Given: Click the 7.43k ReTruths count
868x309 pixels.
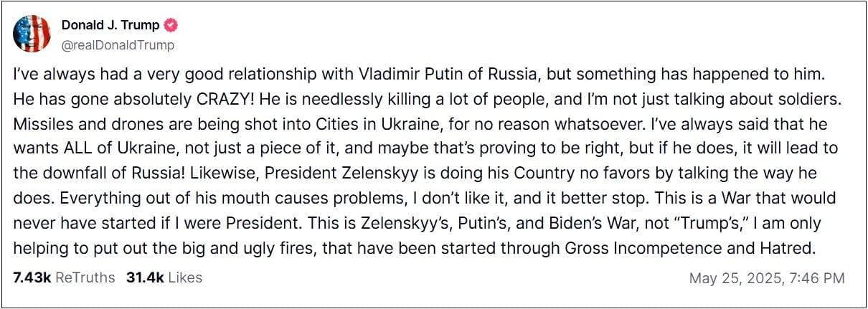Looking at the screenshot, I should click(x=32, y=277).
